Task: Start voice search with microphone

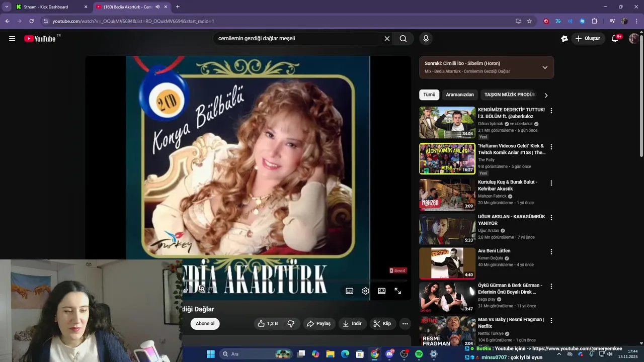Action: [x=426, y=38]
